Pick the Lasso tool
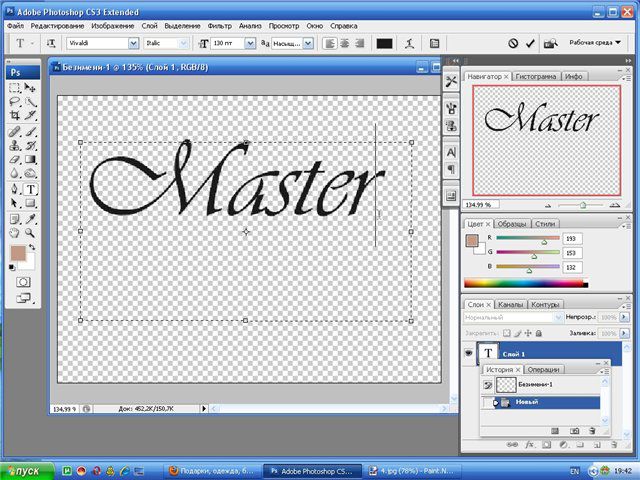Viewport: 640px width, 480px height. click(x=15, y=102)
